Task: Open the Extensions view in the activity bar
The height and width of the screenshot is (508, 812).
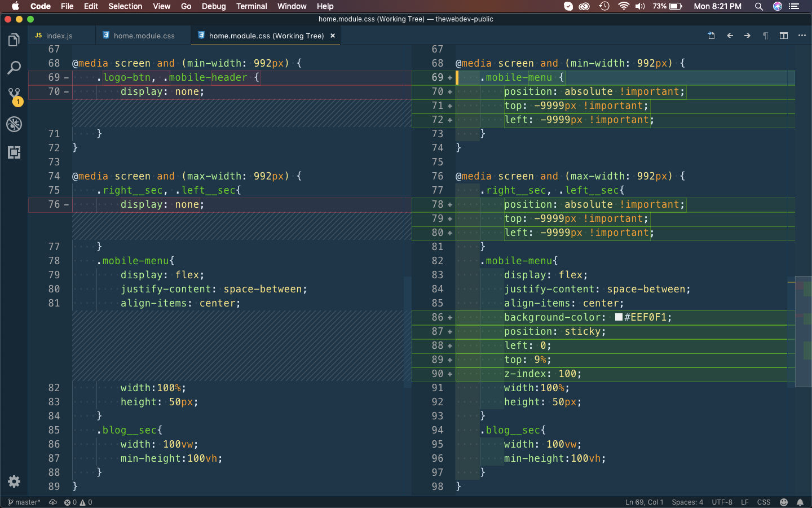Action: click(x=14, y=152)
